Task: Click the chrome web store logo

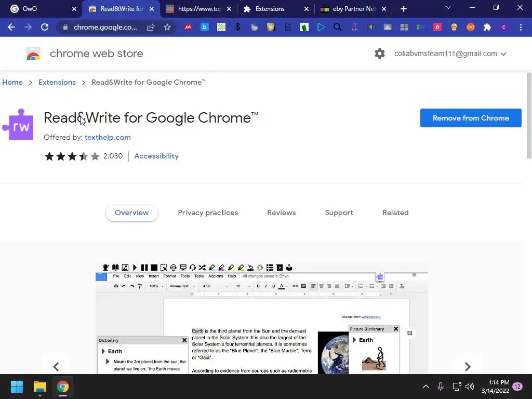Action: (x=33, y=54)
